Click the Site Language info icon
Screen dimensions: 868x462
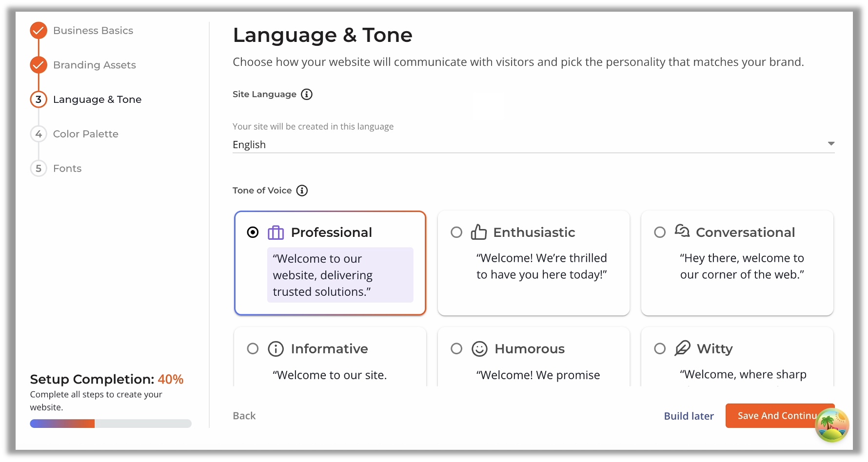[x=307, y=94]
